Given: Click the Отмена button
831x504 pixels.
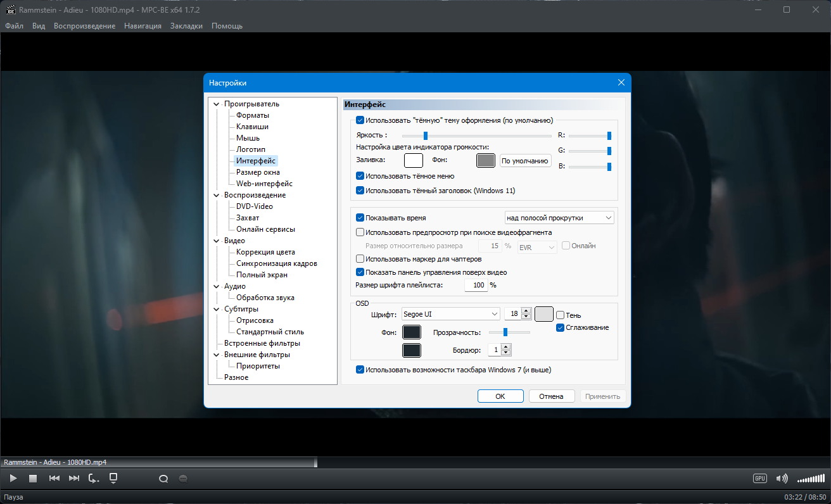Looking at the screenshot, I should point(551,396).
